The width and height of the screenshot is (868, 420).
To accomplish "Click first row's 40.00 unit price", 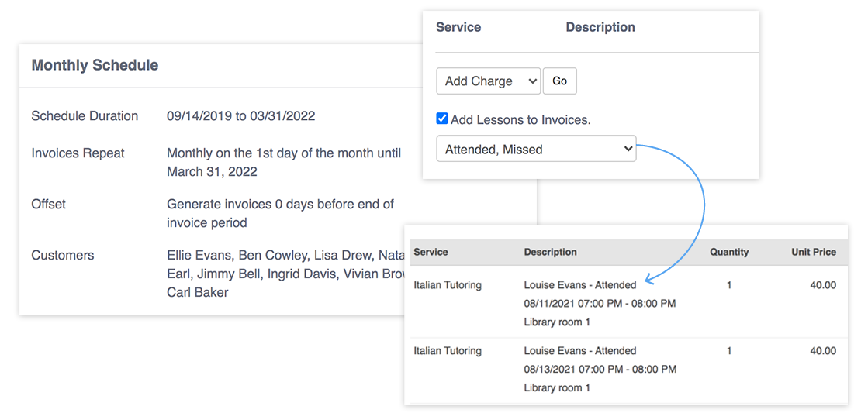I will pyautogui.click(x=823, y=285).
